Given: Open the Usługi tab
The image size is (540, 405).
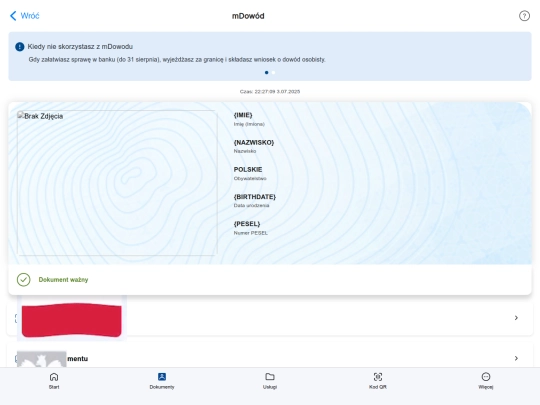Looking at the screenshot, I should (270, 381).
